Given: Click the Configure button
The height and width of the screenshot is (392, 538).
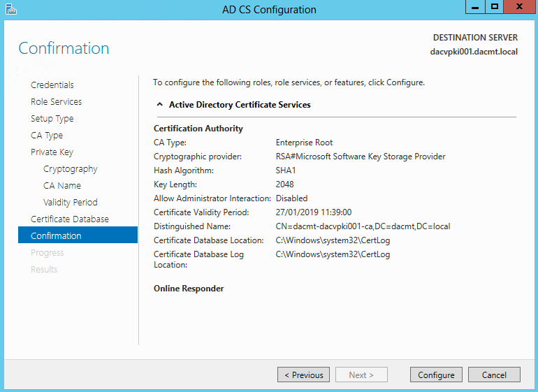Looking at the screenshot, I should (436, 375).
